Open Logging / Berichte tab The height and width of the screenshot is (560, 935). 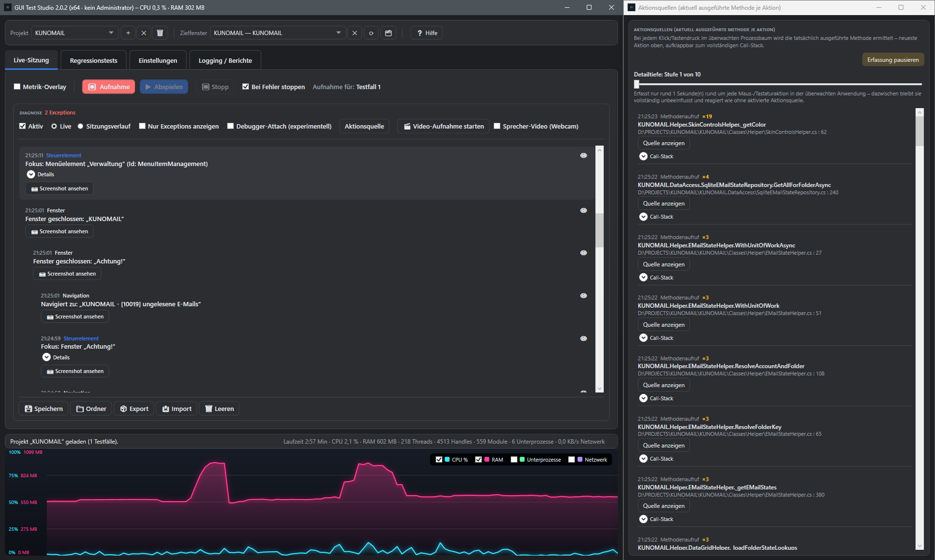(225, 60)
